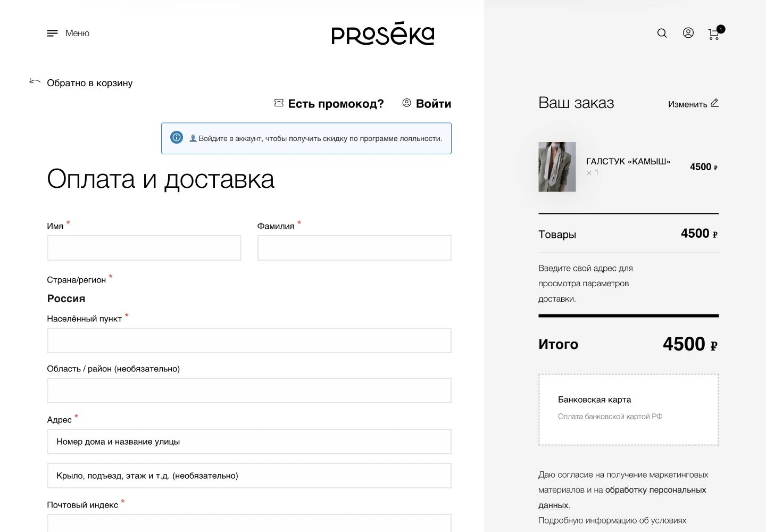766x532 pixels.
Task: Click the Товары subtotal label
Action: tap(557, 235)
